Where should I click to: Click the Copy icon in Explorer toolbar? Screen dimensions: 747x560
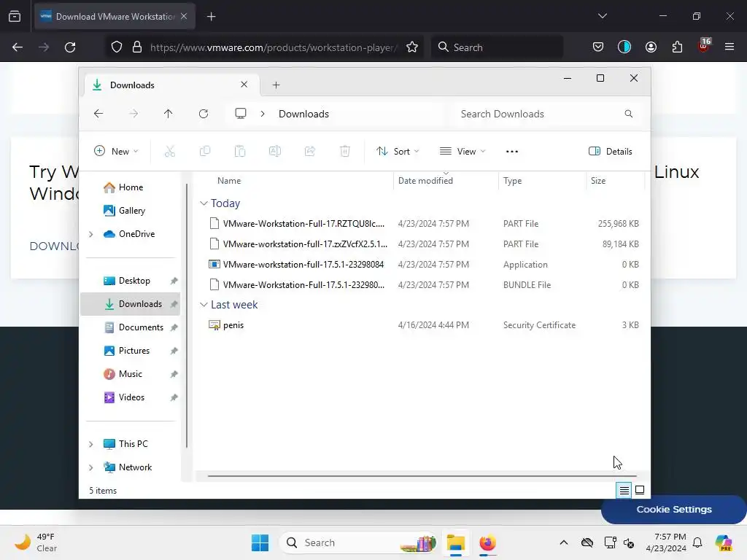pyautogui.click(x=205, y=152)
